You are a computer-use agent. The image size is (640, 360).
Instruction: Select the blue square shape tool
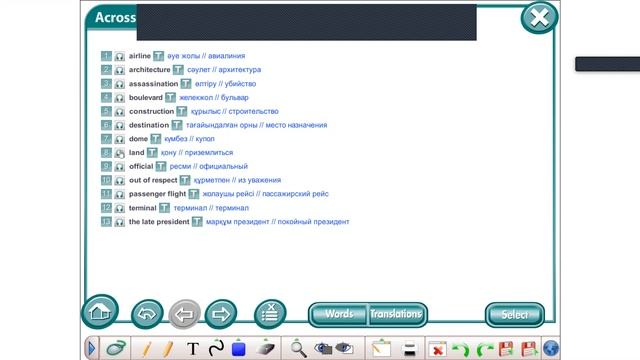click(238, 348)
